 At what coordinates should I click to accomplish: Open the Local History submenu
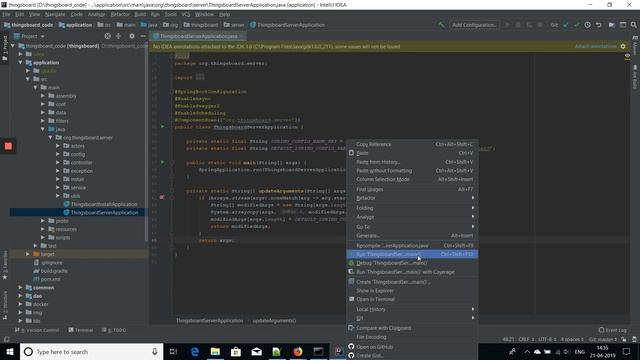click(412, 309)
